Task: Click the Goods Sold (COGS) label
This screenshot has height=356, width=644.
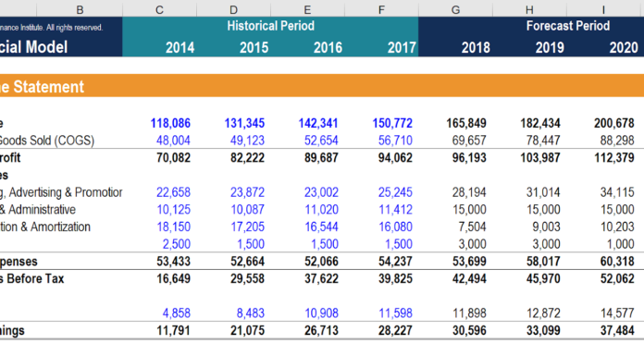Action: click(47, 141)
